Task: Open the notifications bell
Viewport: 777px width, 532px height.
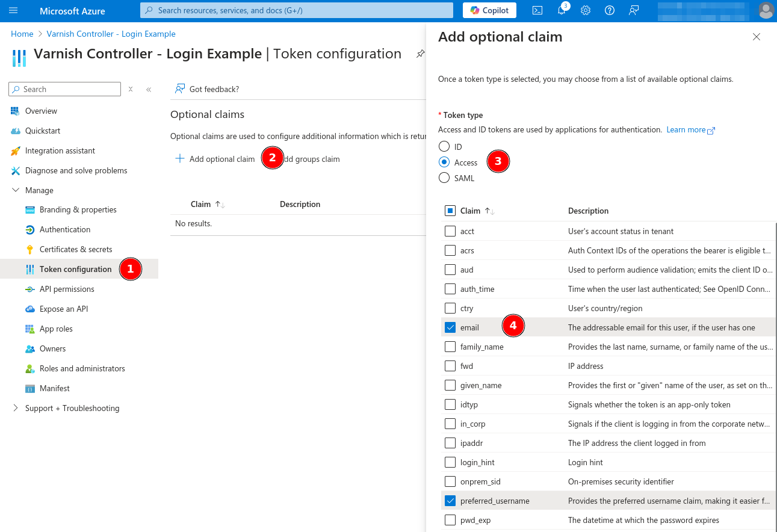Action: pyautogui.click(x=562, y=10)
